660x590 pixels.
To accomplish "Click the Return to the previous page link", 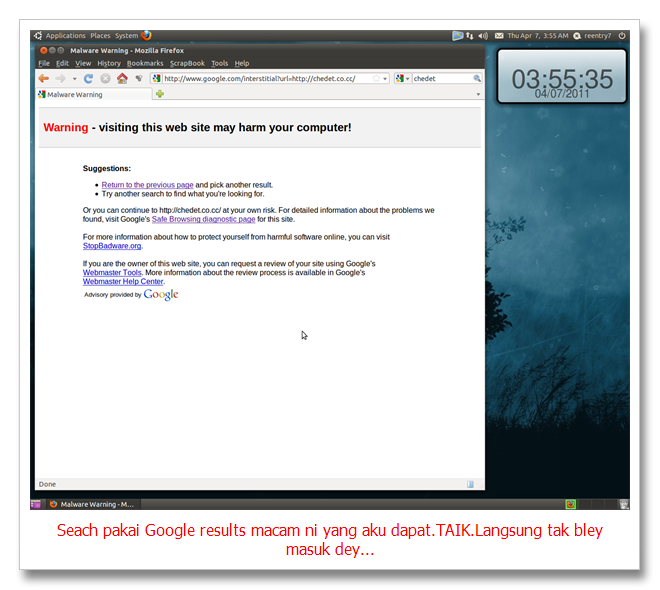I will [147, 185].
